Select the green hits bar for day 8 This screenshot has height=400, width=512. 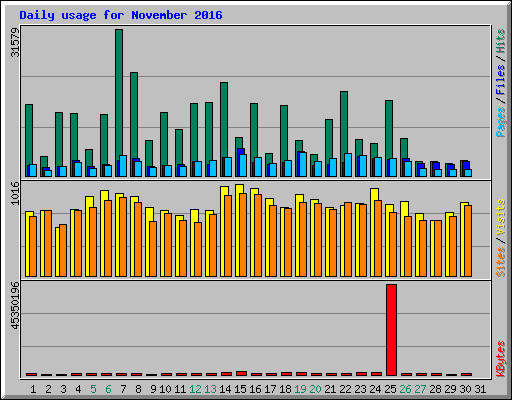134,115
